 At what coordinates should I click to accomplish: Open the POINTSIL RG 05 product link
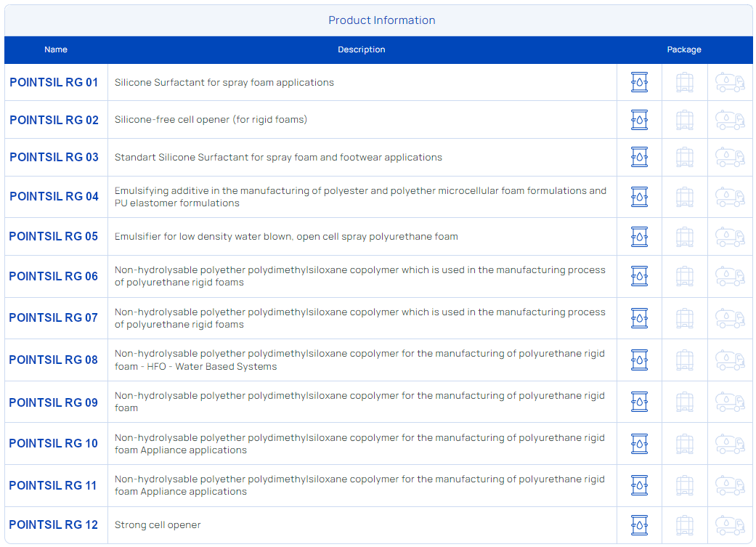point(54,237)
